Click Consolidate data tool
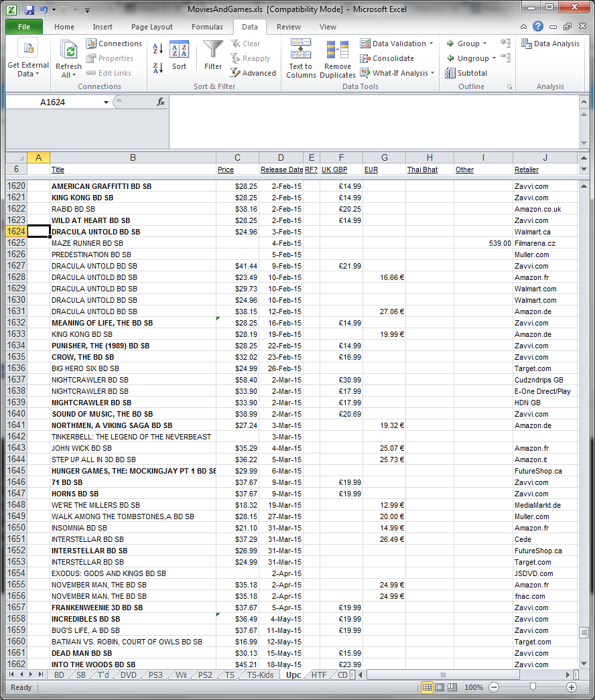 tap(387, 58)
